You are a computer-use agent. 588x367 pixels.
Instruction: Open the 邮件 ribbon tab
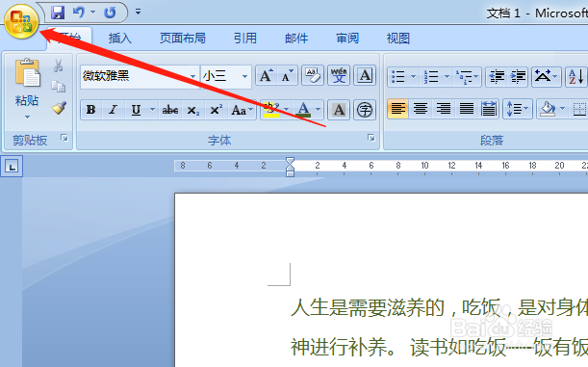296,39
